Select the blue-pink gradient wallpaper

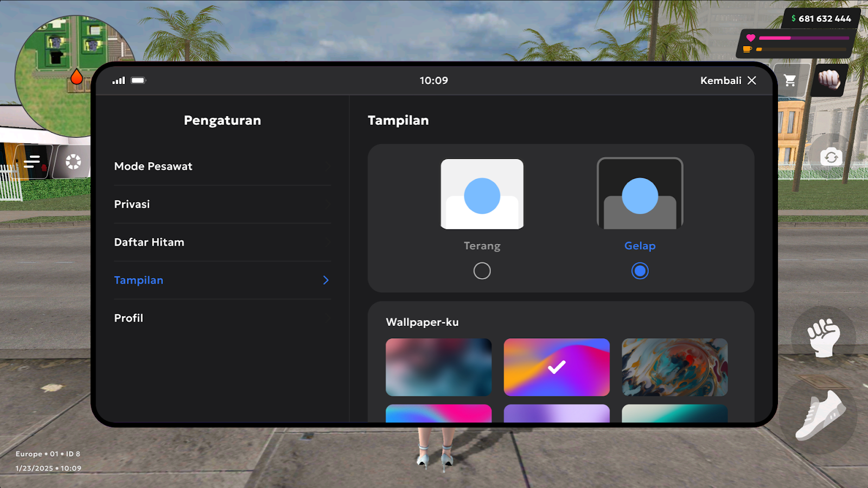(x=439, y=413)
